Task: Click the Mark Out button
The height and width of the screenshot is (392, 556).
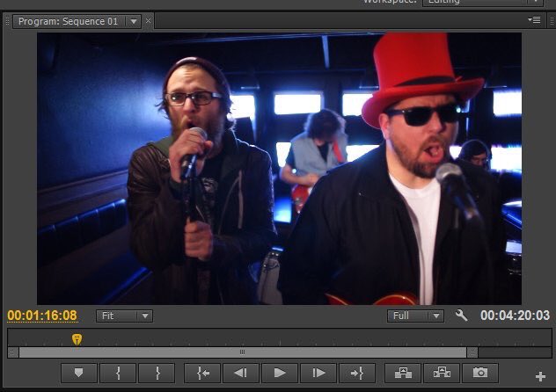Action: tap(157, 373)
